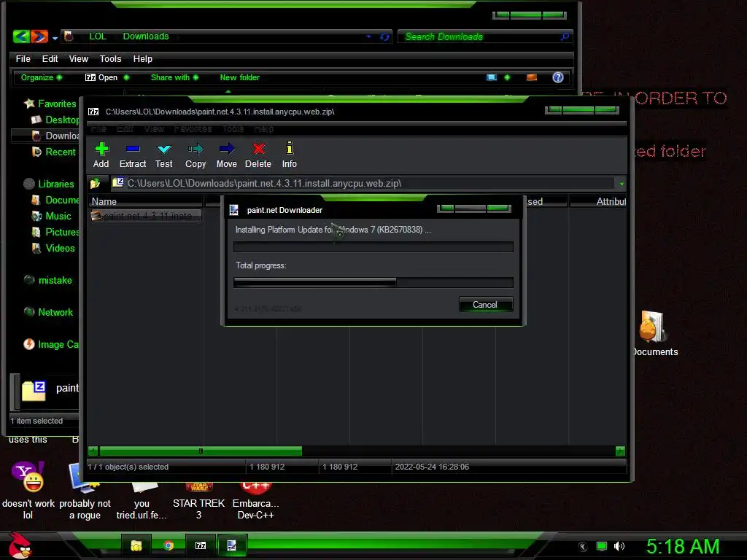Click the network monitor tray icon
Viewport: 747px width, 560px height.
click(602, 546)
